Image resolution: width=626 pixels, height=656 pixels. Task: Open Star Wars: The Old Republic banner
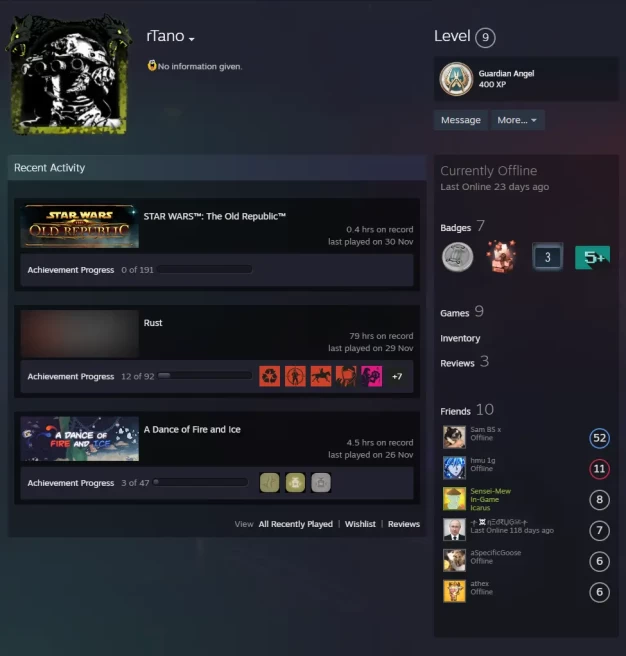pyautogui.click(x=80, y=226)
